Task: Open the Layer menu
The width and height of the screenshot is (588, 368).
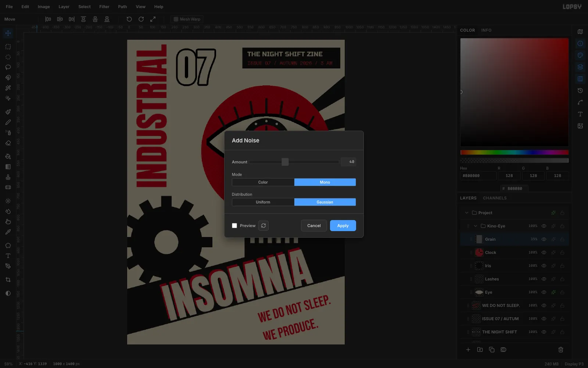Action: 64,7
